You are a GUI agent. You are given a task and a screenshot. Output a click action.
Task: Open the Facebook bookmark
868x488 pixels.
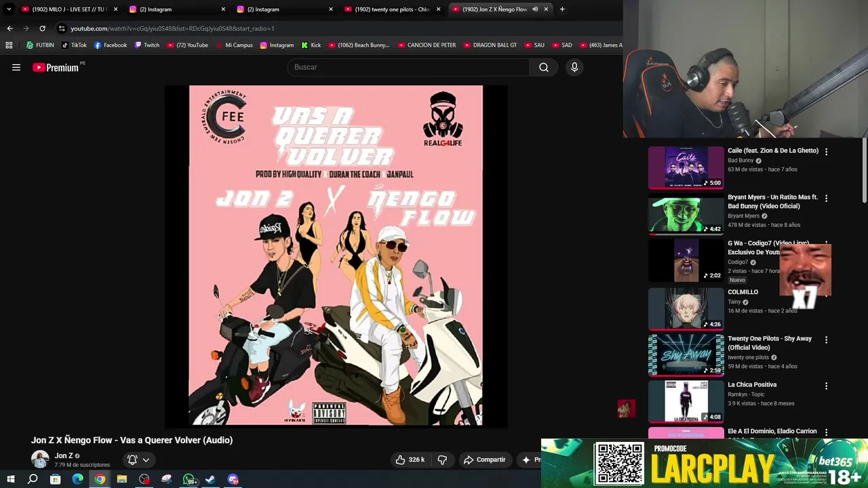111,45
